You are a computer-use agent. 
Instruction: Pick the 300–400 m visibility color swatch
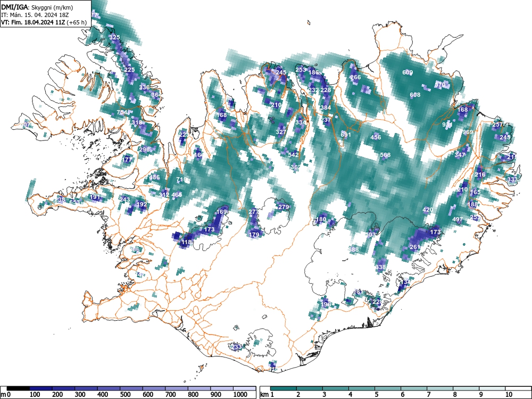[86, 388]
